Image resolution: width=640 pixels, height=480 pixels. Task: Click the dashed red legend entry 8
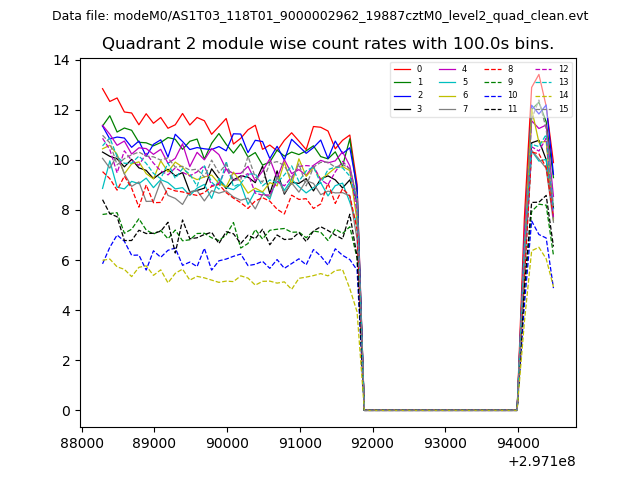[x=493, y=69]
